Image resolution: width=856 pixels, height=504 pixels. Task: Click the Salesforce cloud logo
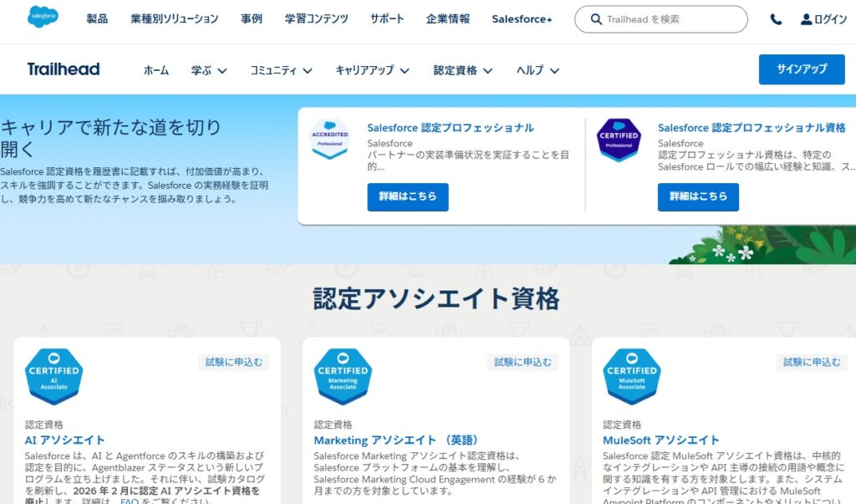43,18
